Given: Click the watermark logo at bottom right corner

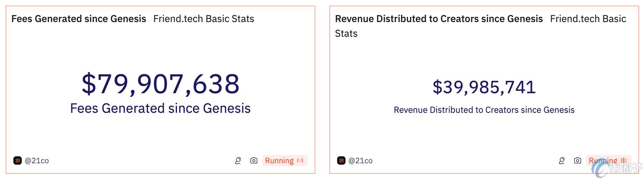Looking at the screenshot, I should [616, 169].
